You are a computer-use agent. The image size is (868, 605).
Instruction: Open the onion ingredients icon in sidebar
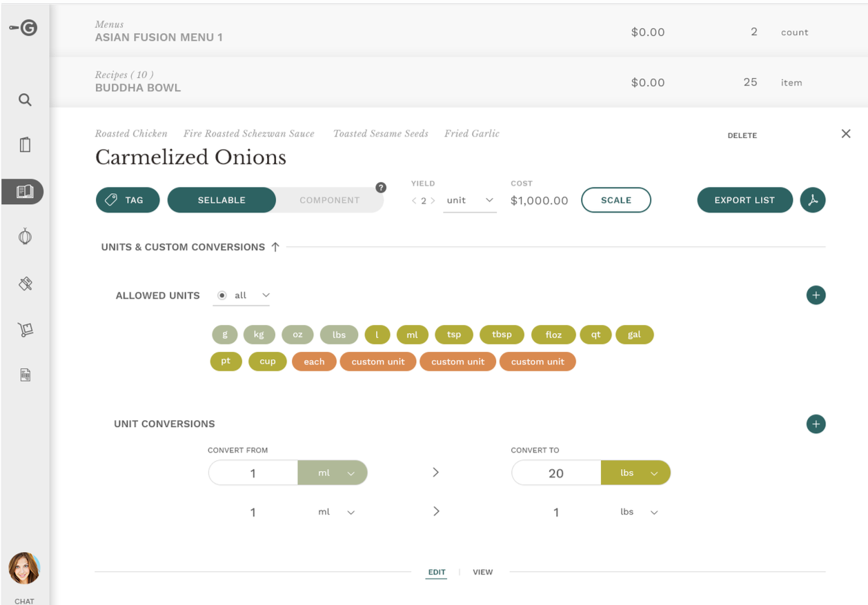pyautogui.click(x=25, y=237)
